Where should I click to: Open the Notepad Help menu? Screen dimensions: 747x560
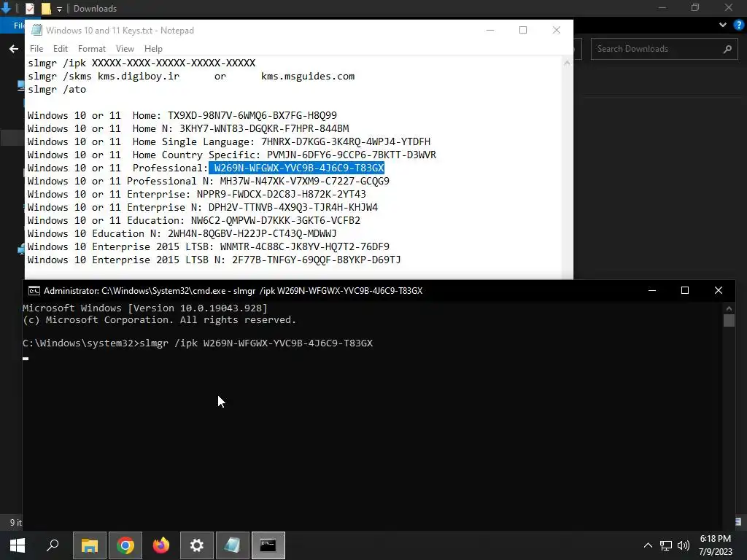153,49
